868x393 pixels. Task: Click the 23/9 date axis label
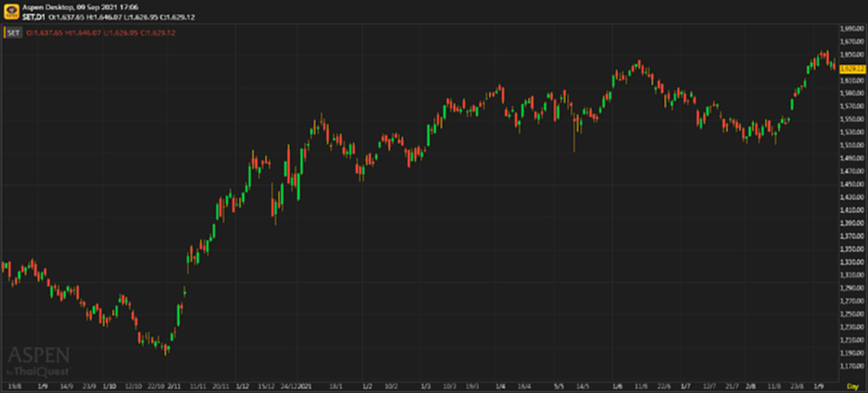[x=89, y=386]
